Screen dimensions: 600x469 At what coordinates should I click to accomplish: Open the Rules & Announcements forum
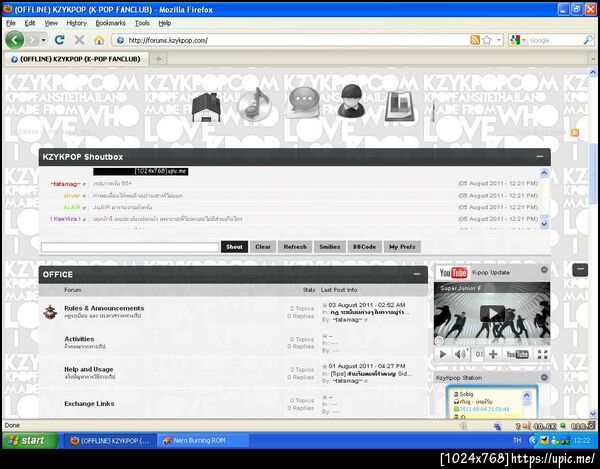[104, 308]
